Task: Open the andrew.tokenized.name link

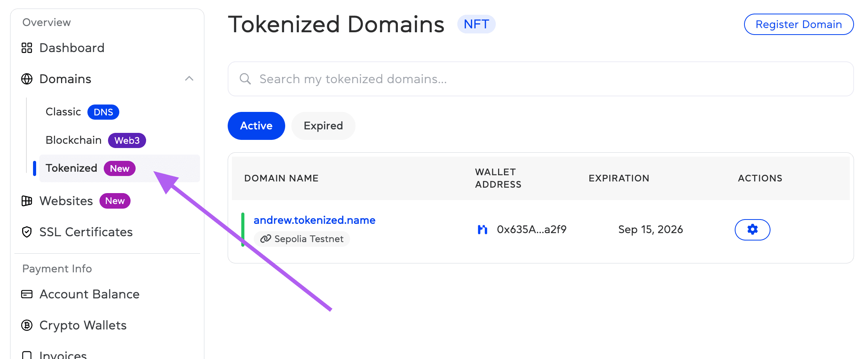Action: [x=314, y=220]
